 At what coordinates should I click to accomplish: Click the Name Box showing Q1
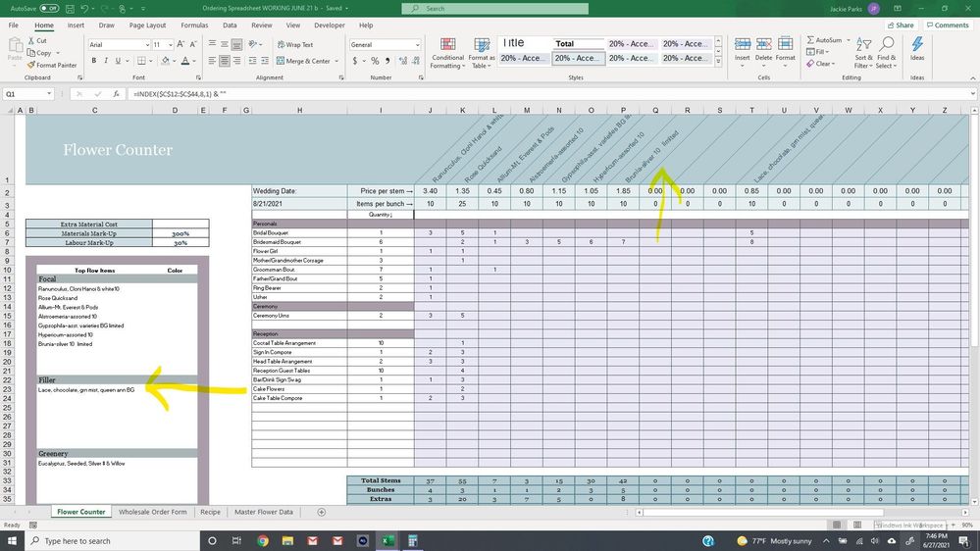click(x=24, y=94)
